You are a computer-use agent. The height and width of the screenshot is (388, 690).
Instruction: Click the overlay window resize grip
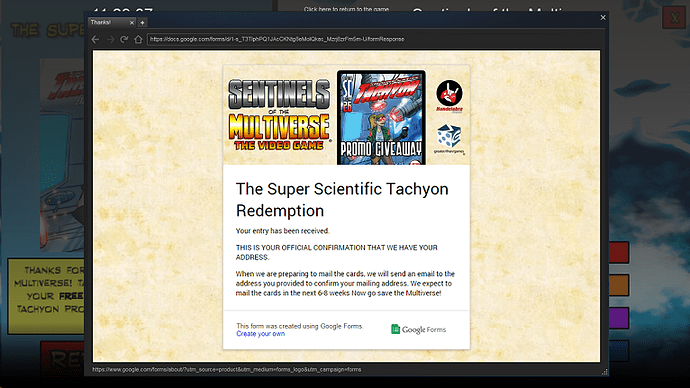[x=605, y=372]
